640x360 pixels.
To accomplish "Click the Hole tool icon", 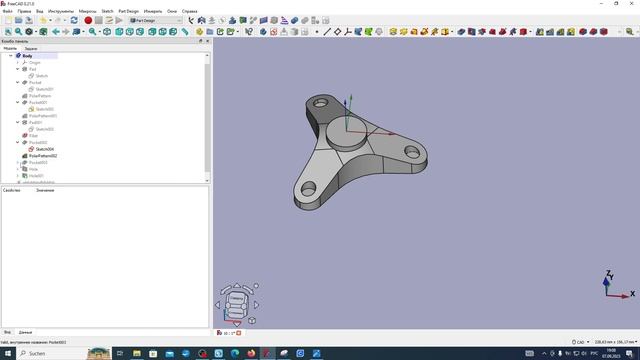I will (471, 32).
